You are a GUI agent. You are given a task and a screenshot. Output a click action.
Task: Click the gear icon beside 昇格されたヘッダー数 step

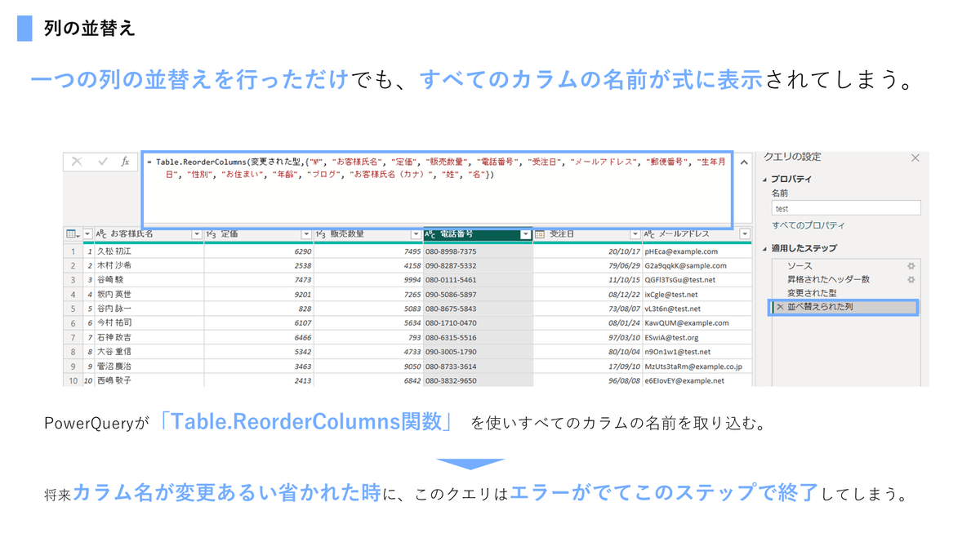[911, 278]
